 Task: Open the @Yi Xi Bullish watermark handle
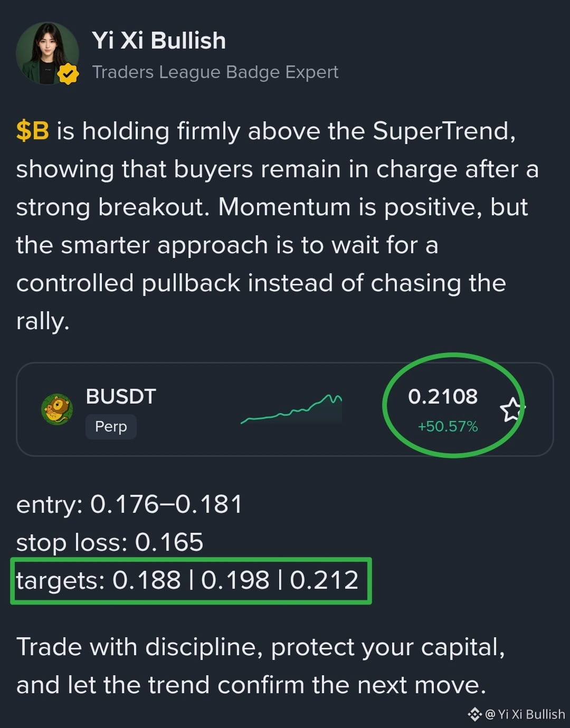(x=525, y=714)
